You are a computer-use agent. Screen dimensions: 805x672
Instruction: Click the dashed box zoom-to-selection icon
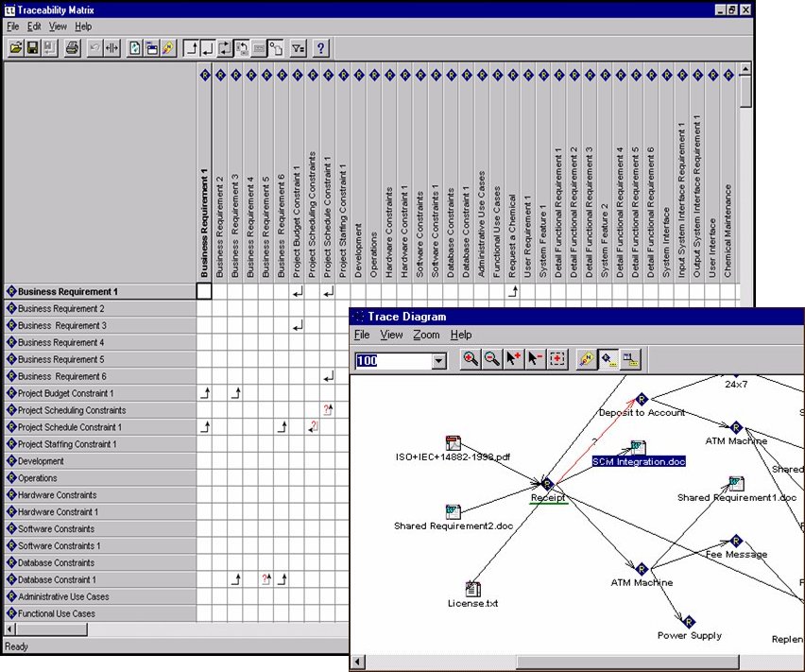(x=557, y=358)
